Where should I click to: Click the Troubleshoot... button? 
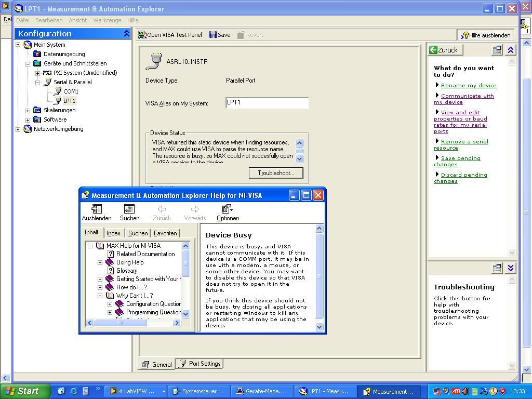click(x=276, y=173)
